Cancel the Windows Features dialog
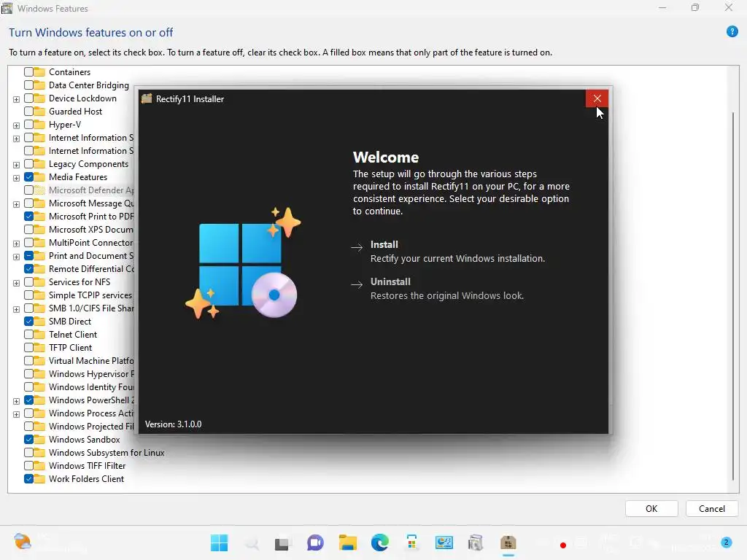747x560 pixels. pos(712,508)
